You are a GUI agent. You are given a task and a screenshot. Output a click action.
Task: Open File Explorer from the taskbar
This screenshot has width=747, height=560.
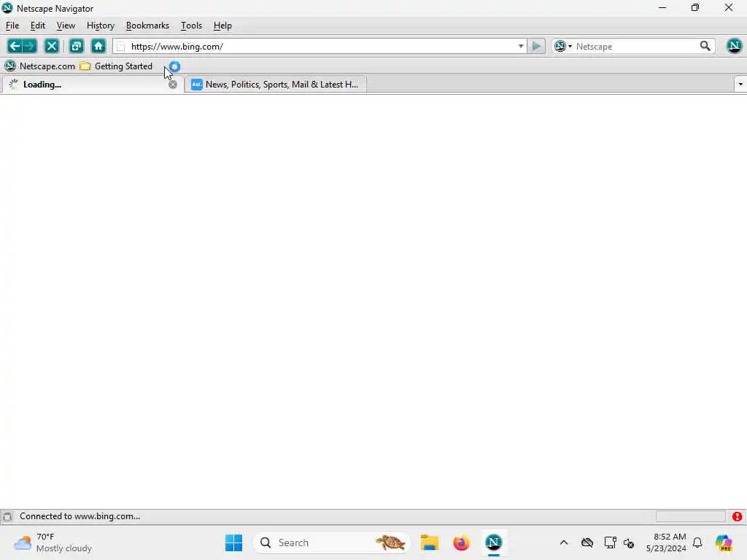(429, 542)
